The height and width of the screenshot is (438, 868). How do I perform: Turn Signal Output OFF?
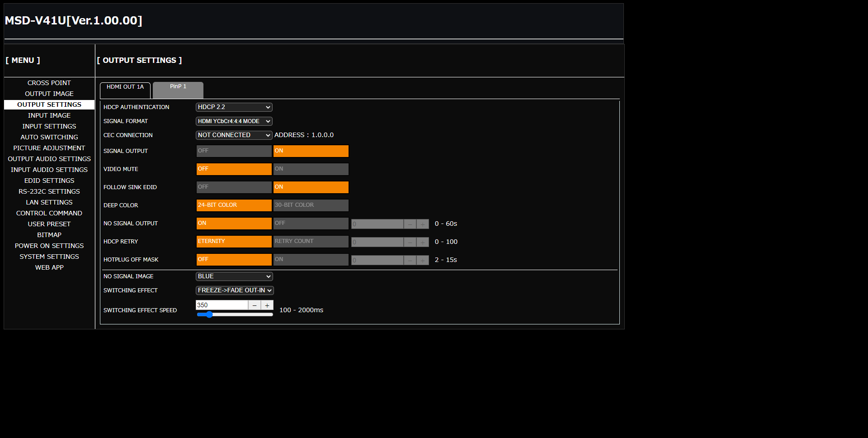234,151
